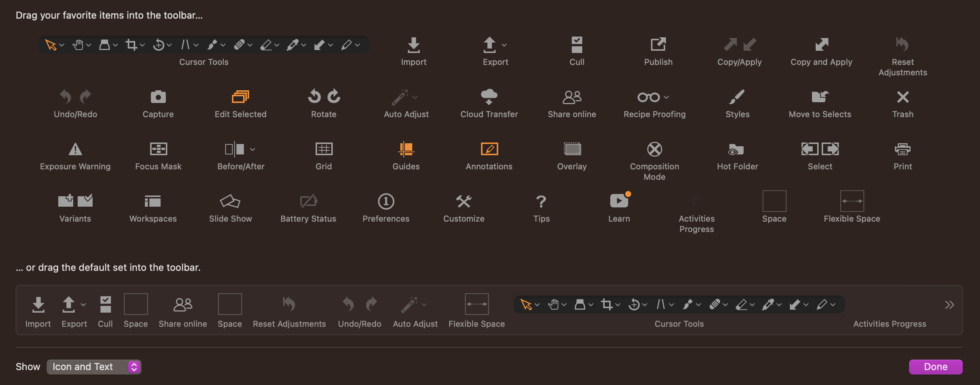Viewport: 980px width, 385px height.
Task: Click the Slide Show icon
Action: 230,201
